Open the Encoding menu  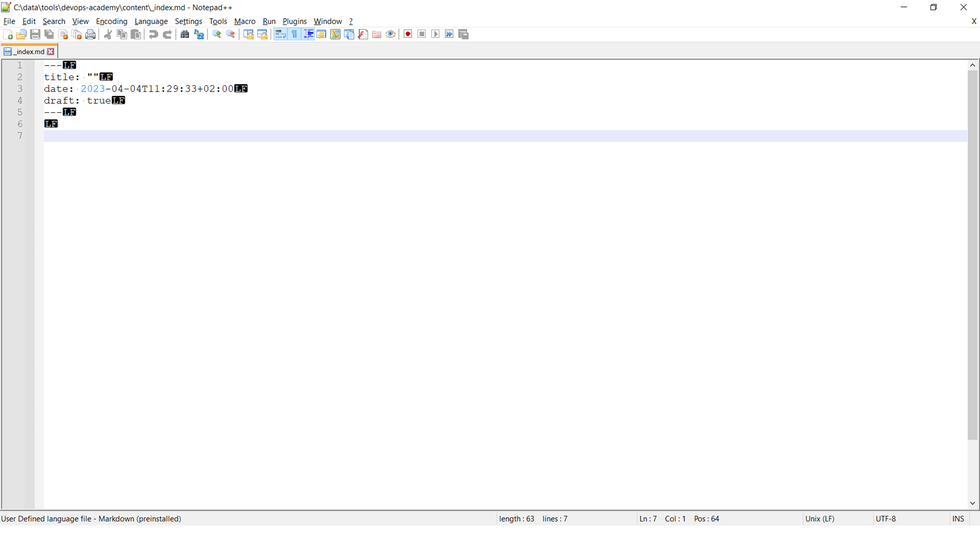pos(111,21)
